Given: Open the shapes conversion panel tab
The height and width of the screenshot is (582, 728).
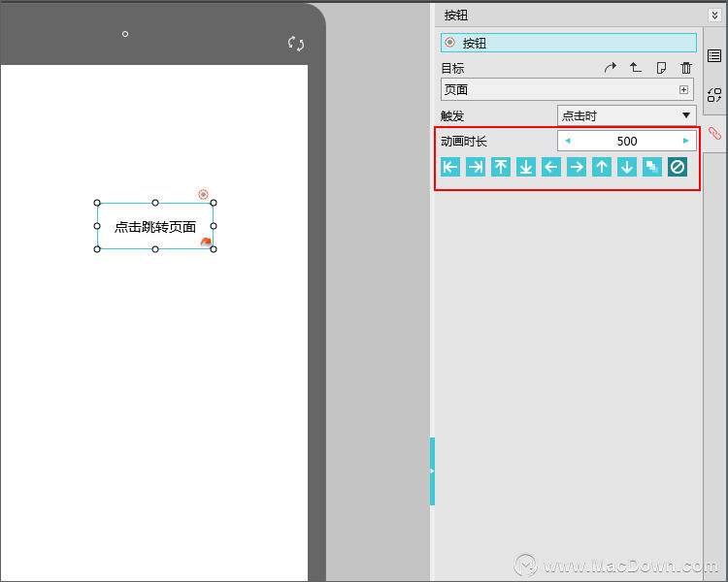Looking at the screenshot, I should click(714, 95).
